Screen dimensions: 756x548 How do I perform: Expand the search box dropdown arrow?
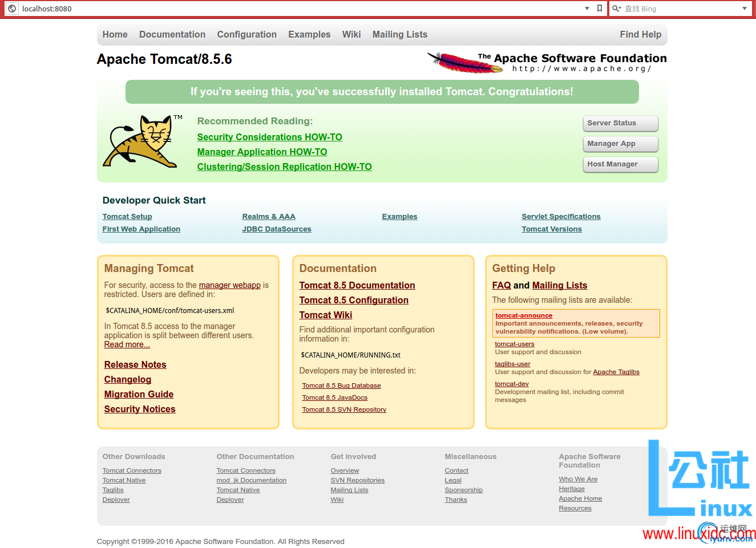point(745,9)
